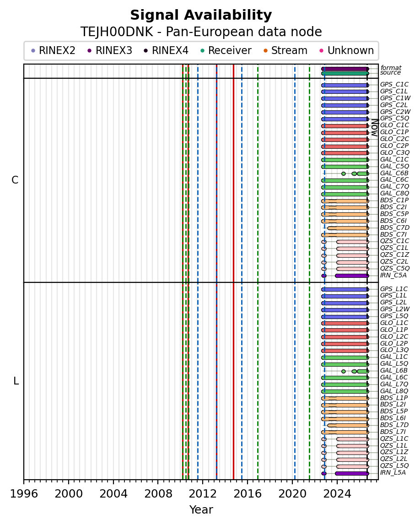The image size is (420, 525).
Task: Select the Unknown legend entry
Action: (346, 50)
